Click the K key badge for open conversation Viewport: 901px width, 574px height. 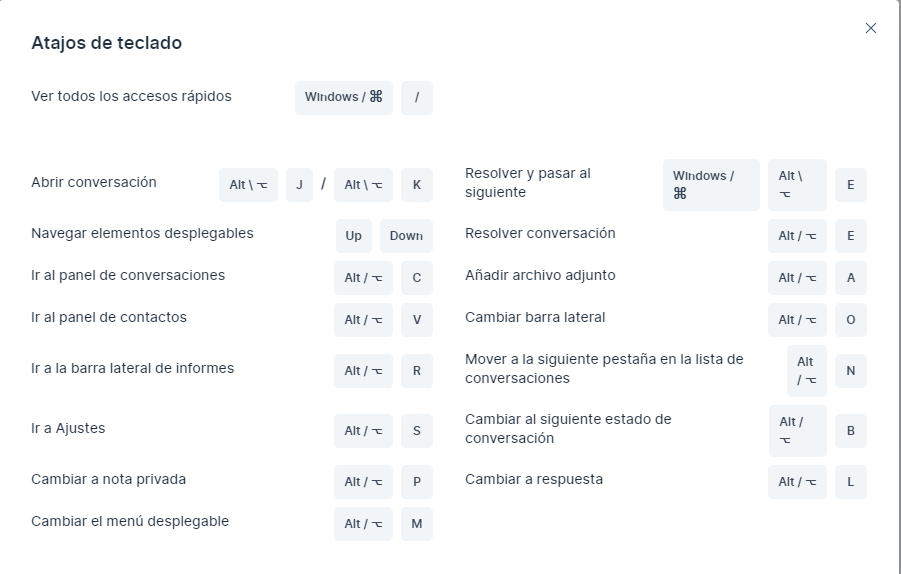pos(417,185)
